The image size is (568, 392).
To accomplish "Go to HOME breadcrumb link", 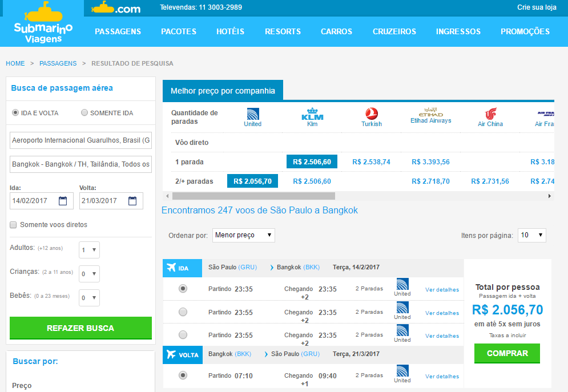I will (15, 63).
